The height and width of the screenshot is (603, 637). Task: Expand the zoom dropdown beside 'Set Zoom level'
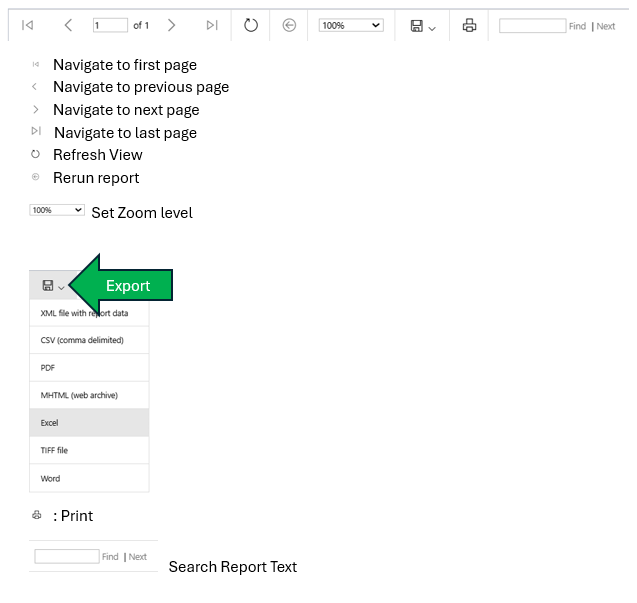(x=57, y=211)
